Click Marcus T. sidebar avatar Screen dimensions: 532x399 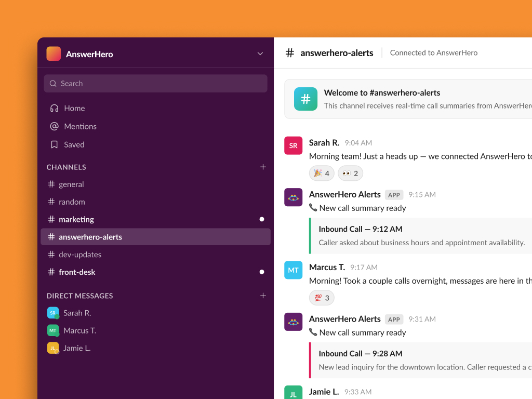(x=53, y=330)
